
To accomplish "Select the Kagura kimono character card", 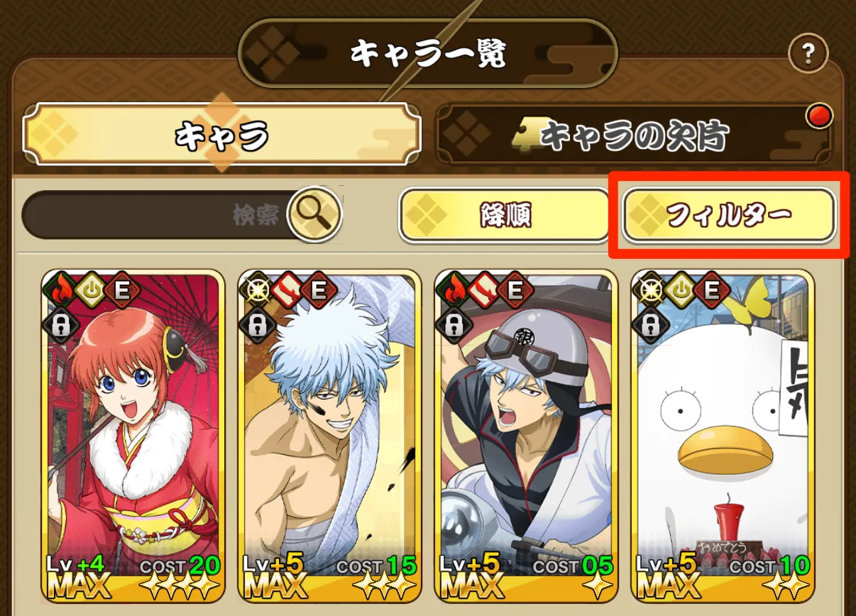I will [x=133, y=436].
